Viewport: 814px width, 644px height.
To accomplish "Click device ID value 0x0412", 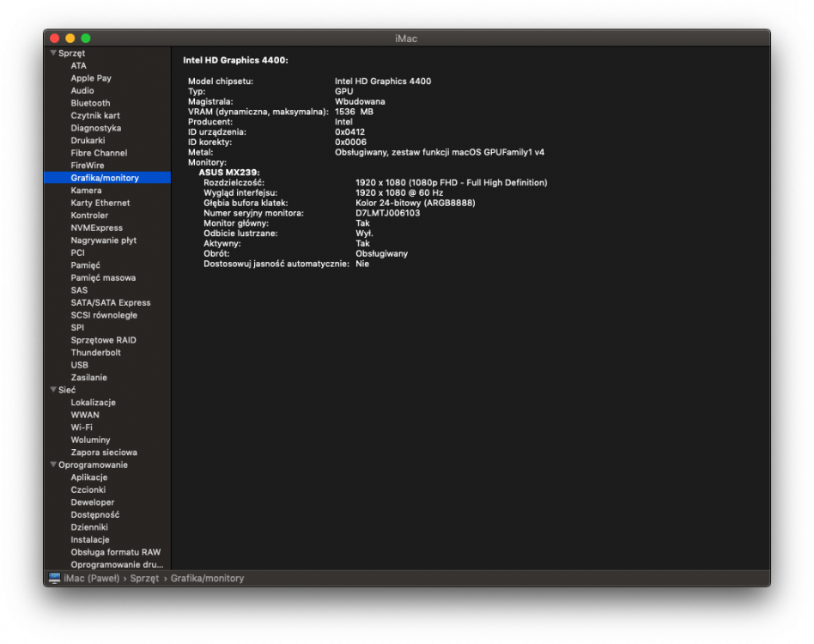I will [x=349, y=132].
